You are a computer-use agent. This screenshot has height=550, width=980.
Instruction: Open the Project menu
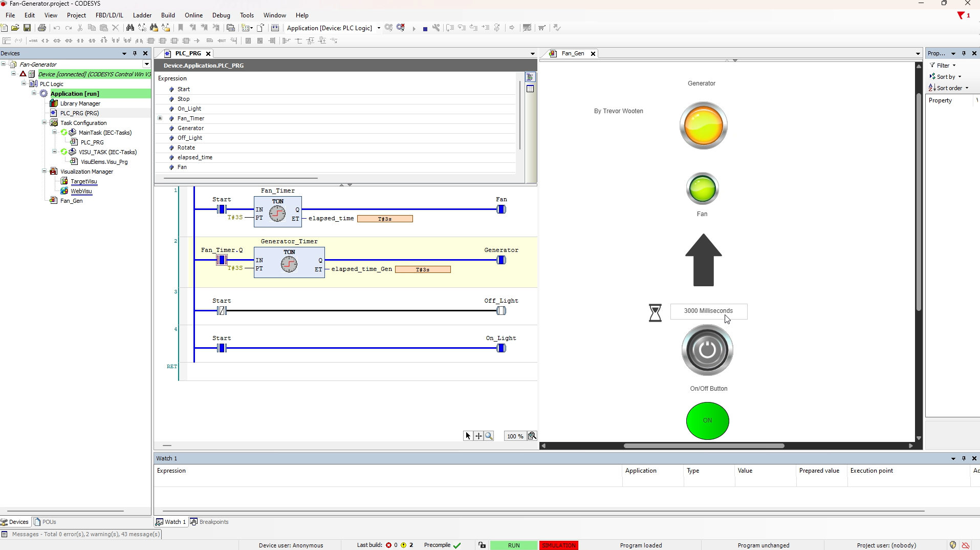click(76, 15)
